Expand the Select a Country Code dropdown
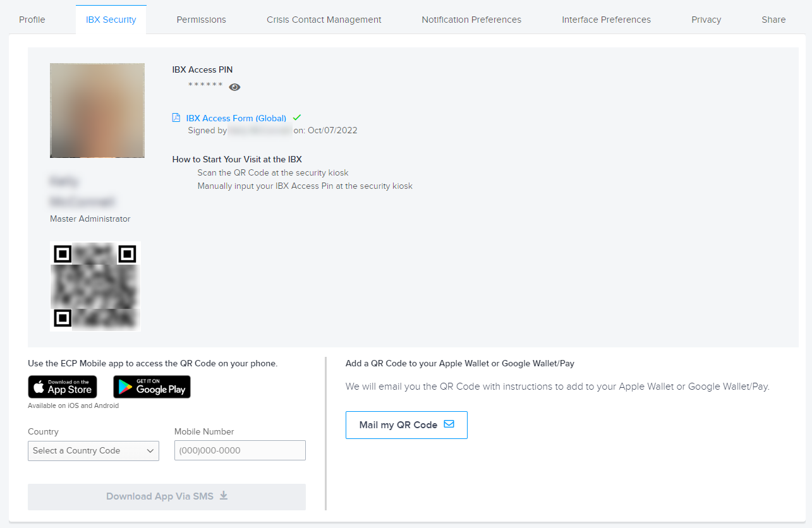Screen dimensions: 812x528 click(x=94, y=450)
